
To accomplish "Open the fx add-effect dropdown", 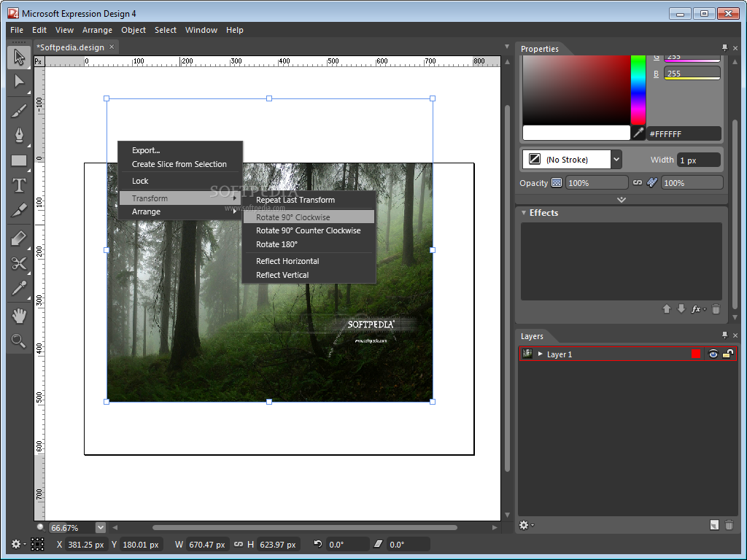I will coord(699,309).
